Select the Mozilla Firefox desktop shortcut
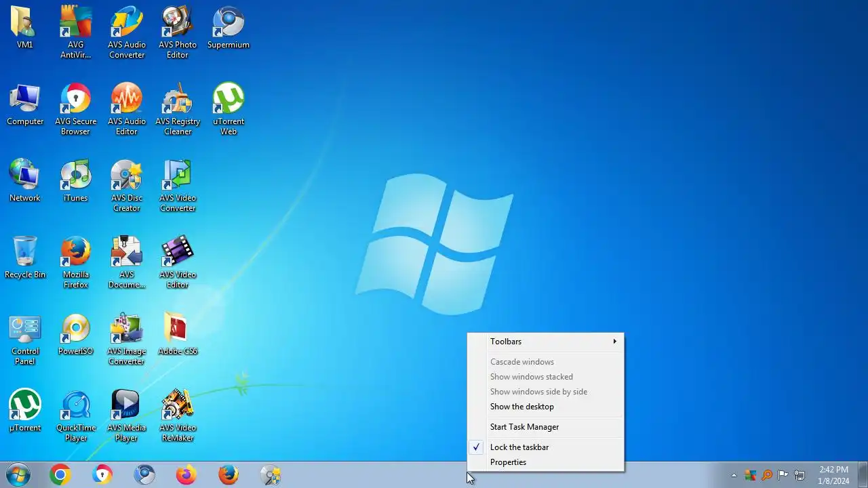Image resolution: width=868 pixels, height=488 pixels. click(x=76, y=262)
